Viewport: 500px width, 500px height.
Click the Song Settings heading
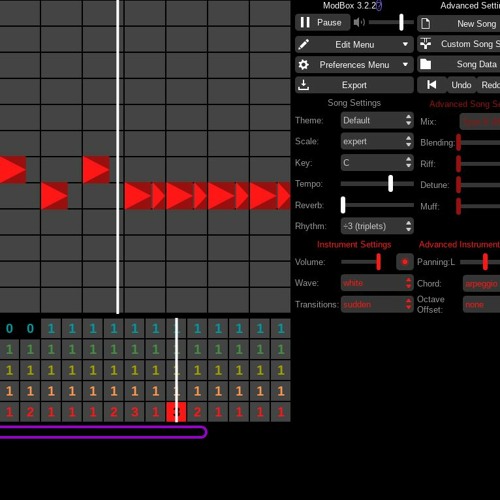point(354,103)
